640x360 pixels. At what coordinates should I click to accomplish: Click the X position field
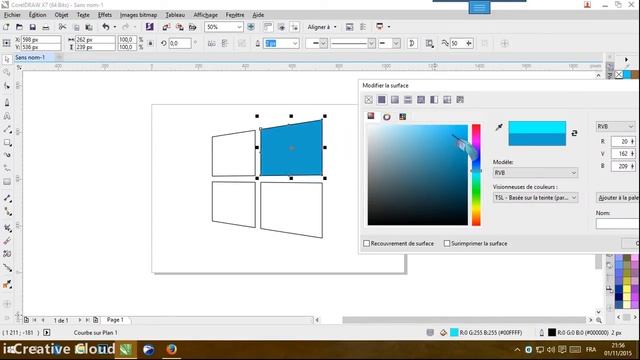41,40
